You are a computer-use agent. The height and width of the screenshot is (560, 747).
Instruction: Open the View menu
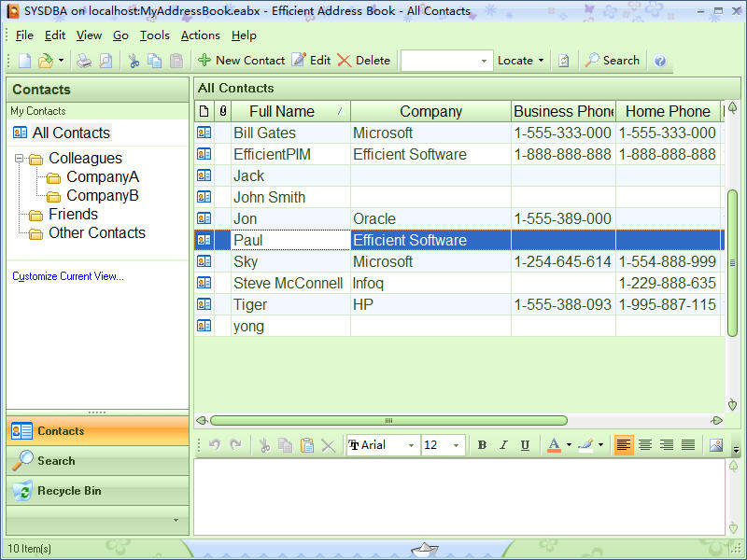tap(89, 35)
